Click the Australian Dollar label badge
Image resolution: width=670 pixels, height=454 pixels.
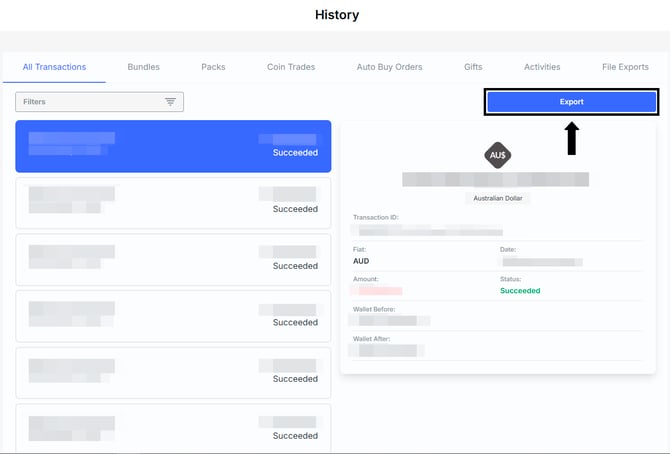[x=498, y=198]
